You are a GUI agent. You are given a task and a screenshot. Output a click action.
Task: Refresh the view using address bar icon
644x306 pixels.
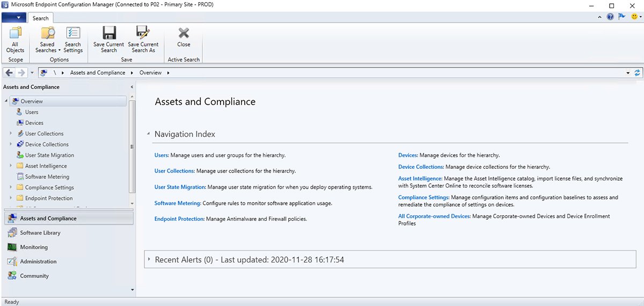click(637, 73)
